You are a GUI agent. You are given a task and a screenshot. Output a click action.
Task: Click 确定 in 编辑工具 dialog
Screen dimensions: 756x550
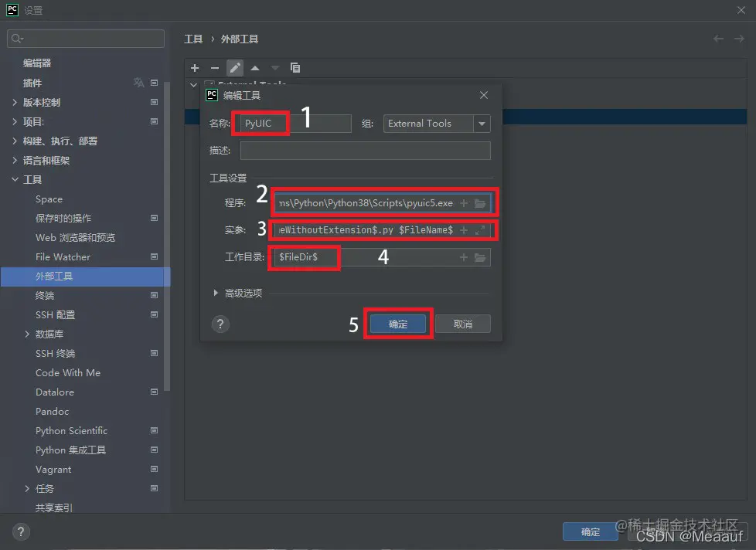tap(398, 324)
